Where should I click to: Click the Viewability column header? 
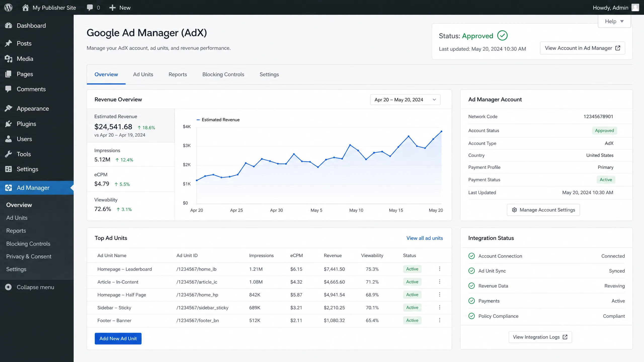tap(372, 255)
